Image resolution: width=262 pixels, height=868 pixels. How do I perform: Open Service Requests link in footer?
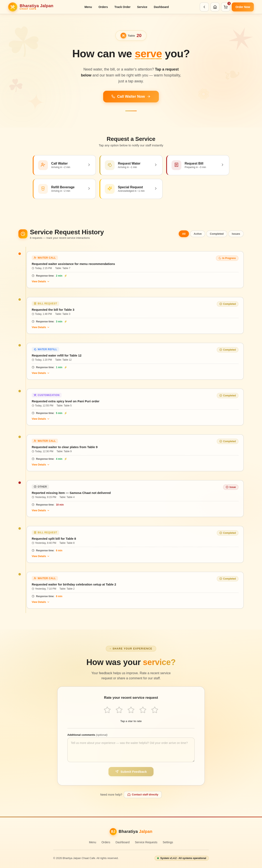146,842
